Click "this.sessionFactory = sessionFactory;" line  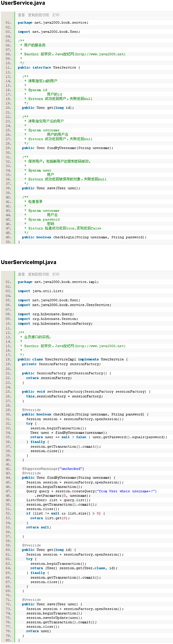point(65,396)
